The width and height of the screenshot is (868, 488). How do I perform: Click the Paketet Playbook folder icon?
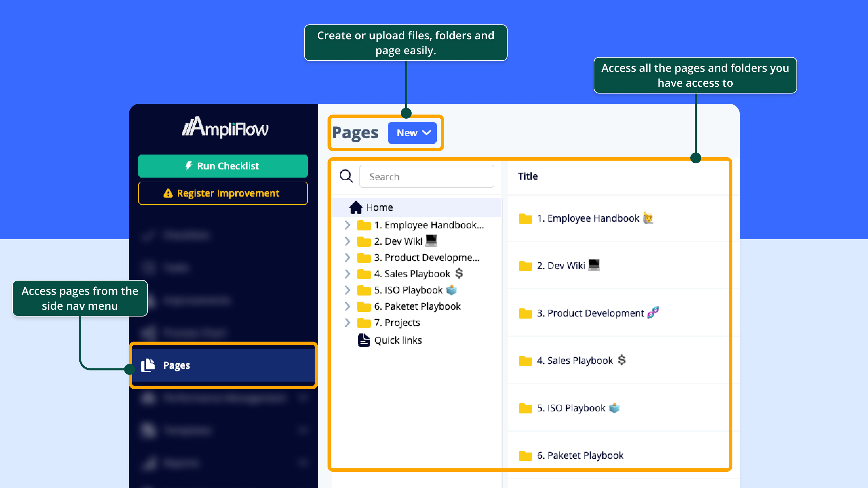364,306
